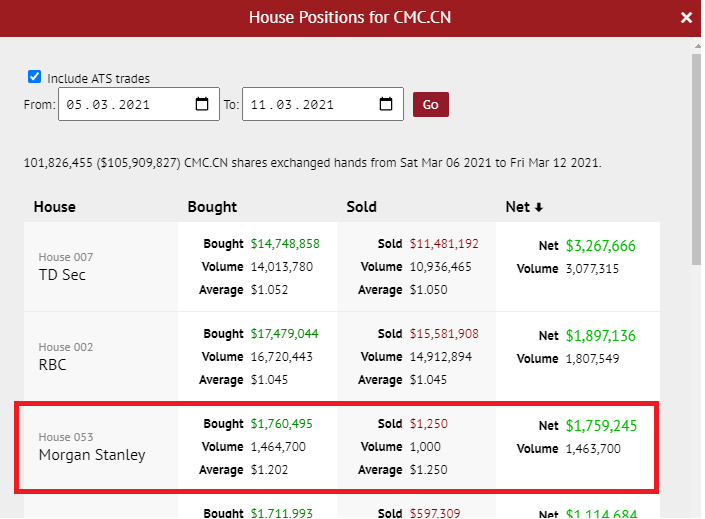This screenshot has height=519, width=705.
Task: Click Morgan Stanley bought amount $1,760,495
Action: click(281, 424)
